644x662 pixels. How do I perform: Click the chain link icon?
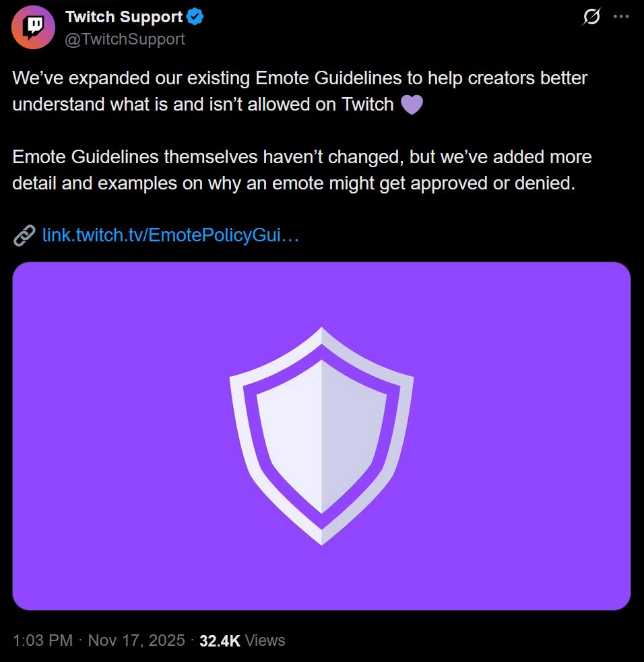24,235
